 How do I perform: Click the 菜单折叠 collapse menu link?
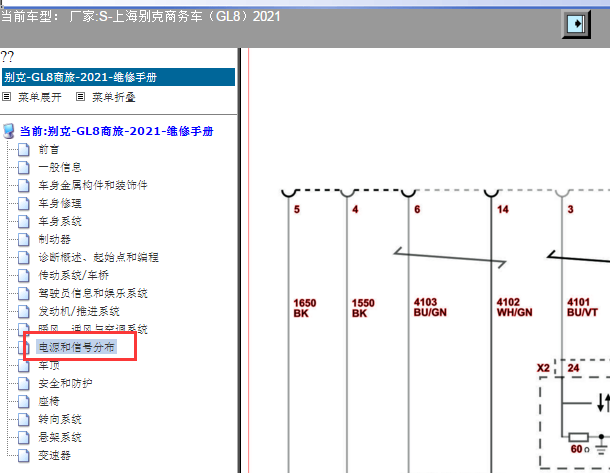pyautogui.click(x=114, y=97)
